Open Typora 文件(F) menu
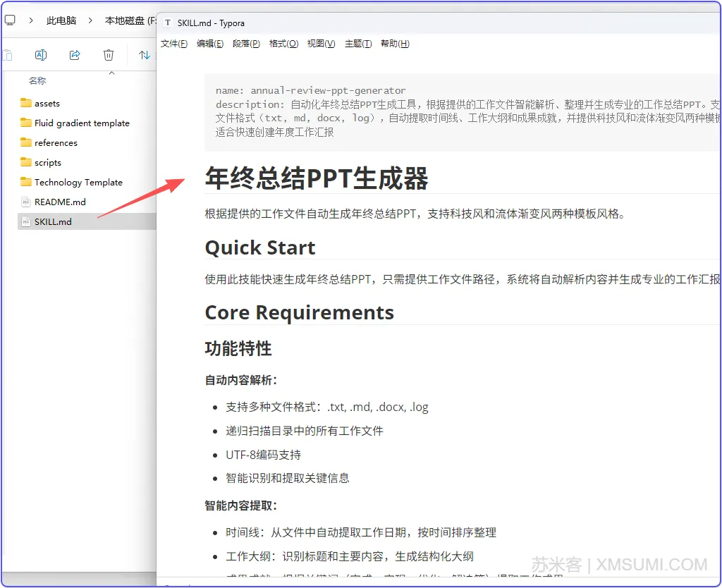The image size is (722, 588). coord(174,44)
